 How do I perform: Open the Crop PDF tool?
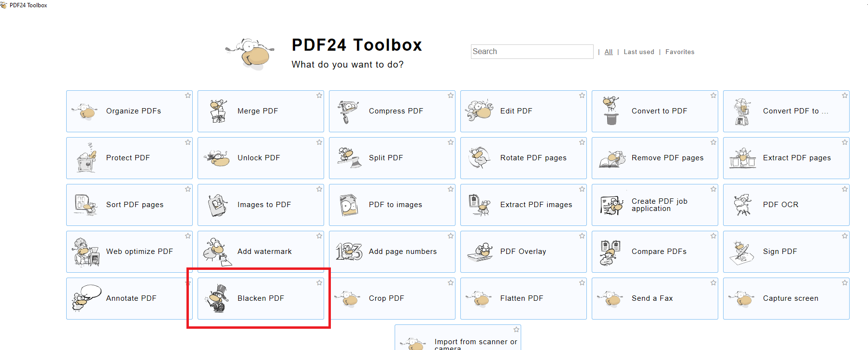[392, 298]
